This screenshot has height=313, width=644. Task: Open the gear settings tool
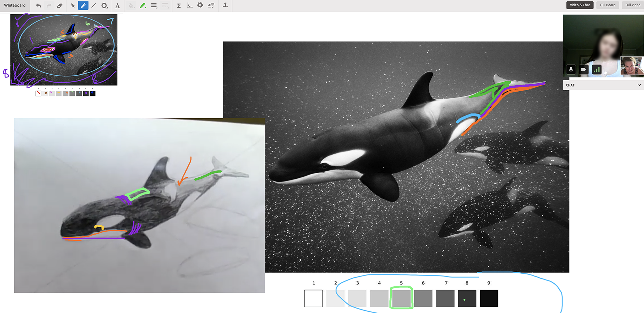pyautogui.click(x=200, y=5)
